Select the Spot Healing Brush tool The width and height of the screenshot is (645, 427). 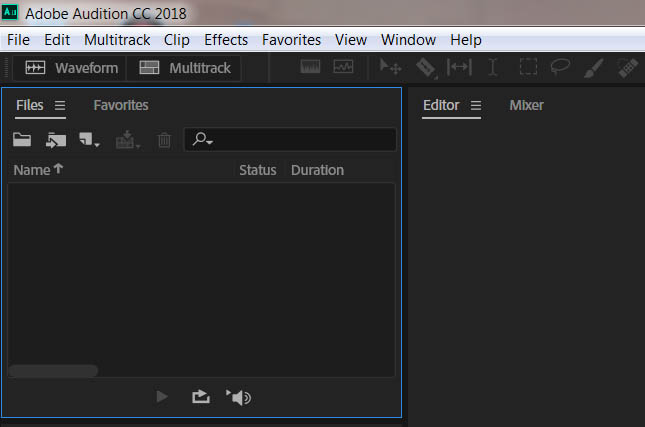tap(628, 68)
